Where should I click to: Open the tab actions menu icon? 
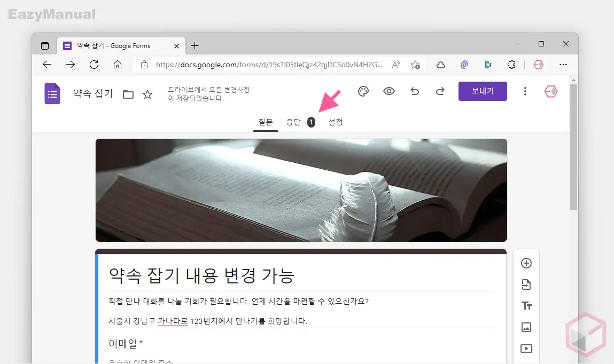tap(45, 46)
